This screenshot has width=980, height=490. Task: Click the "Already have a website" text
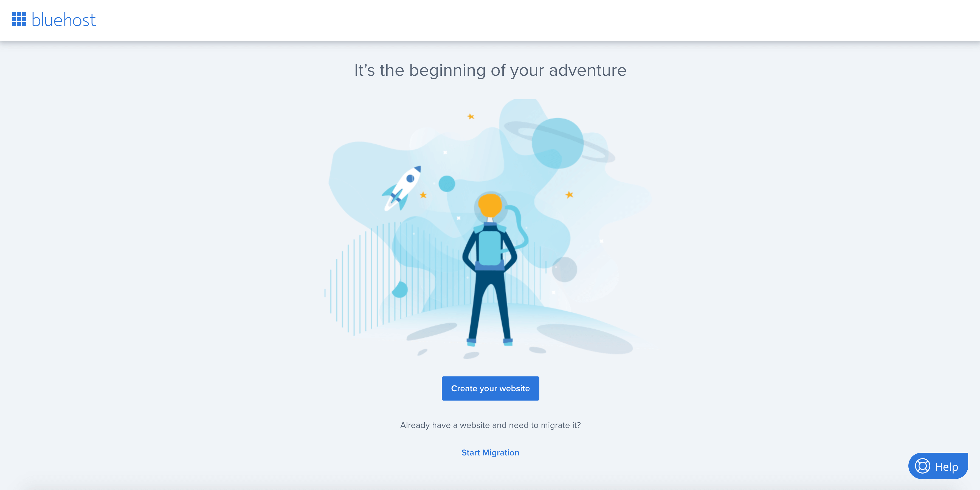point(490,425)
